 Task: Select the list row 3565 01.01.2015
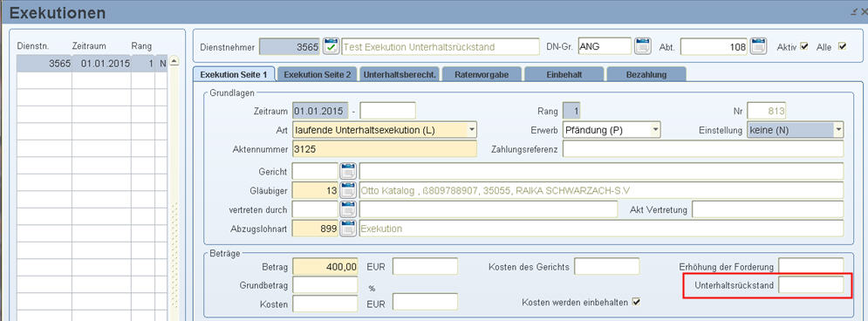(x=92, y=64)
